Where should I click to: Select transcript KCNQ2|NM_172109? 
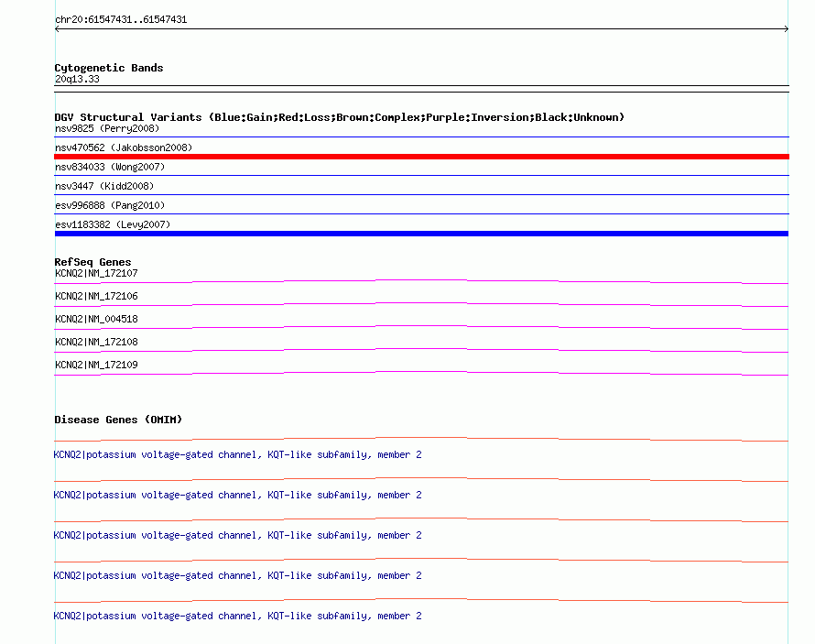[96, 365]
